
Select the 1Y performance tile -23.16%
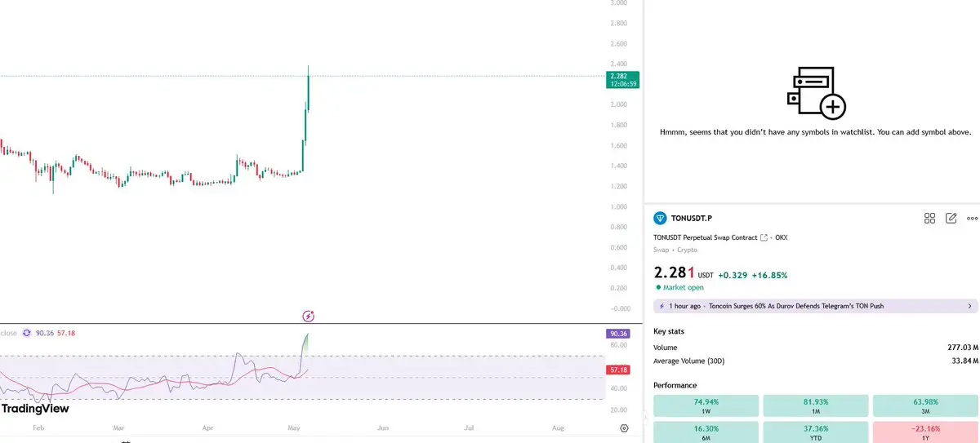[925, 432]
